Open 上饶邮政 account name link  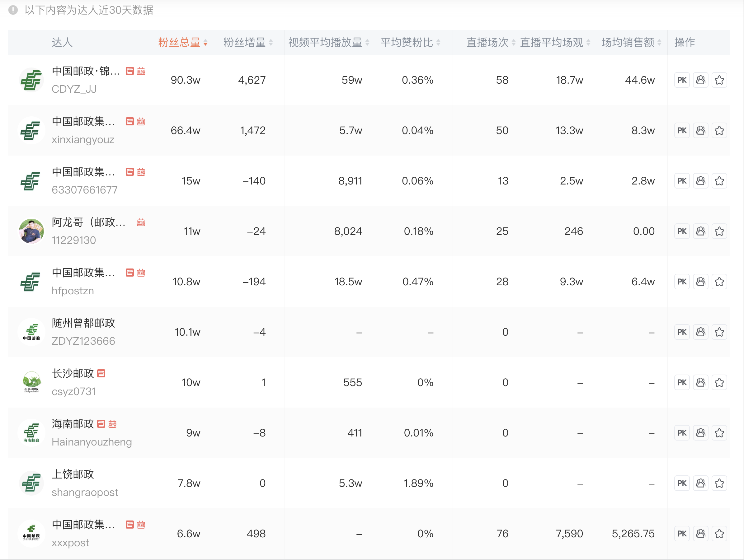tap(73, 474)
